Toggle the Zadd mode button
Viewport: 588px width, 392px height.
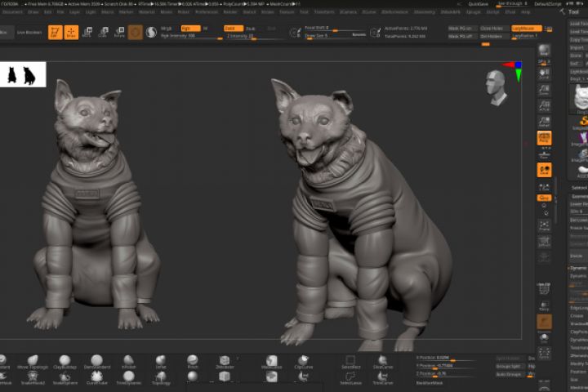point(234,29)
